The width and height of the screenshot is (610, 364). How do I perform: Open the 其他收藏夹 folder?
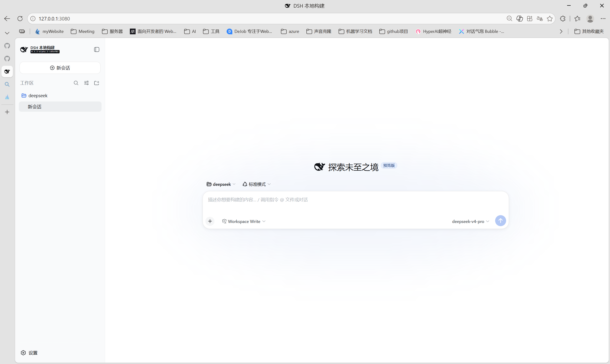pos(589,31)
